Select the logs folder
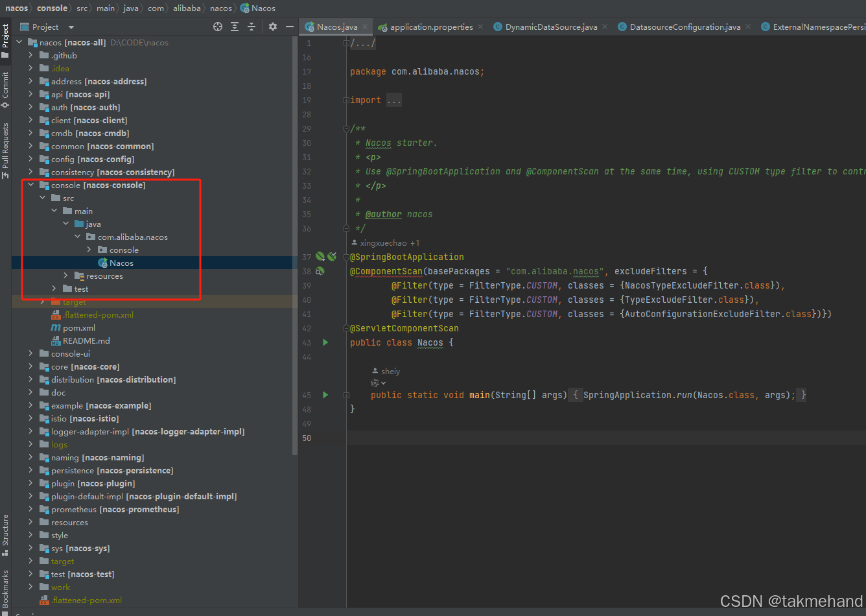This screenshot has width=866, height=616. tap(59, 444)
